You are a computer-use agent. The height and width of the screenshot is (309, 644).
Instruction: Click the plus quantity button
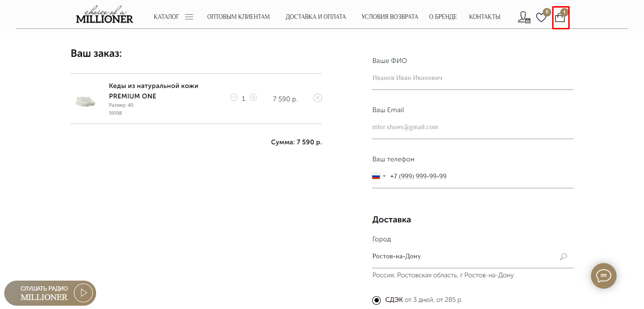[253, 97]
